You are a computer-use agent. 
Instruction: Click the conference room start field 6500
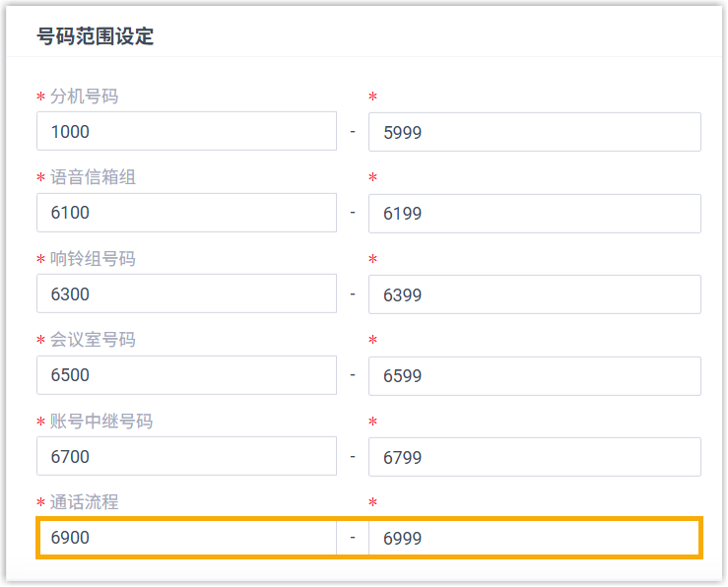(x=186, y=375)
